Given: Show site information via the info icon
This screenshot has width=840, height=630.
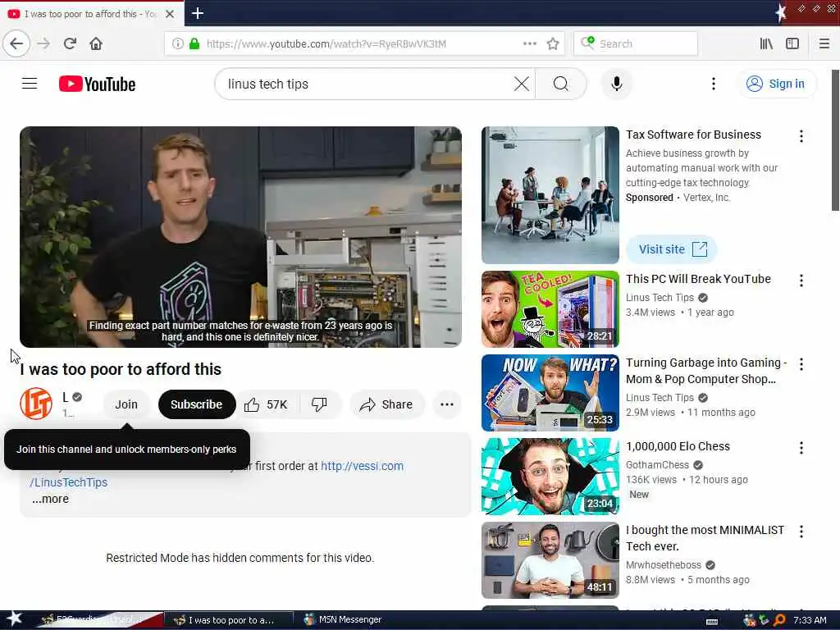Looking at the screenshot, I should pos(177,43).
